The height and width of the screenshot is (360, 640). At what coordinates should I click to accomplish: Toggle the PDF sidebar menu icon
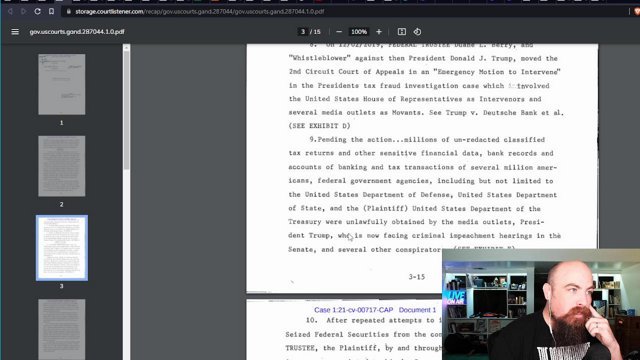[15, 32]
